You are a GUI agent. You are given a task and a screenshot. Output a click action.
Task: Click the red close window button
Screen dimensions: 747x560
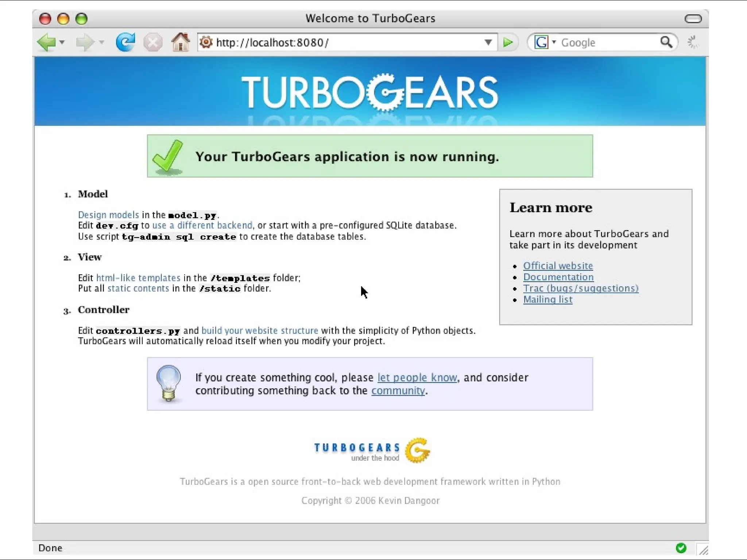(45, 19)
